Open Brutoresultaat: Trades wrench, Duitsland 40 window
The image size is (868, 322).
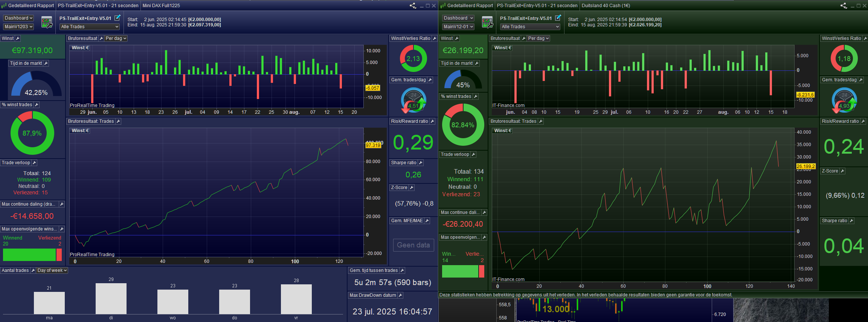click(541, 121)
